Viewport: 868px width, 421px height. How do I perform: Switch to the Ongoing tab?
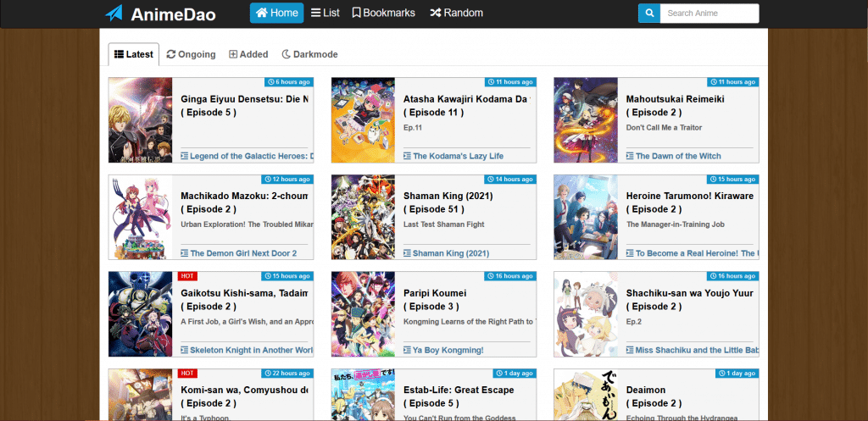[x=191, y=54]
